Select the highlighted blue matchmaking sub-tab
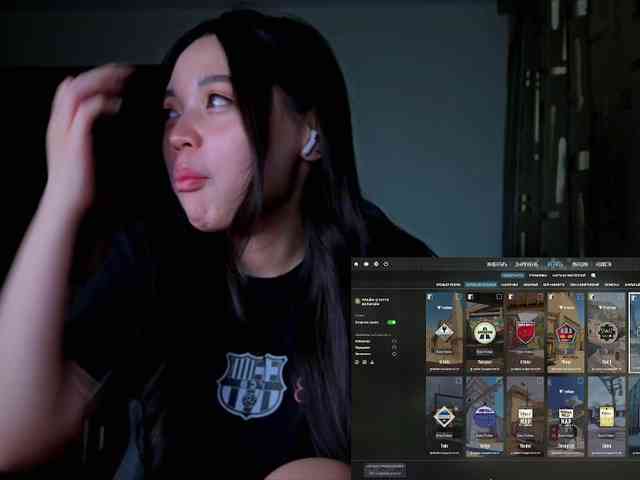Screen dimensions: 640x480 point(513,275)
